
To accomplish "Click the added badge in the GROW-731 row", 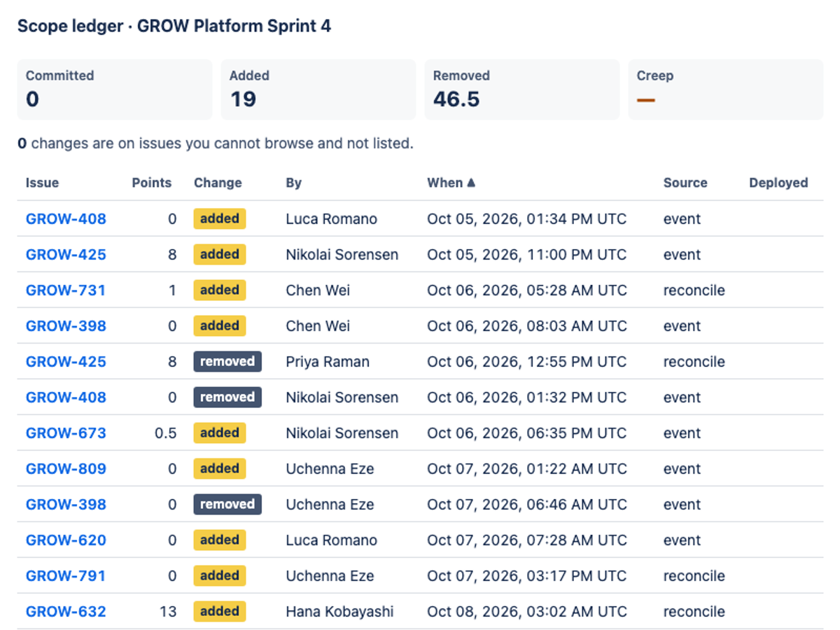I will tap(220, 290).
